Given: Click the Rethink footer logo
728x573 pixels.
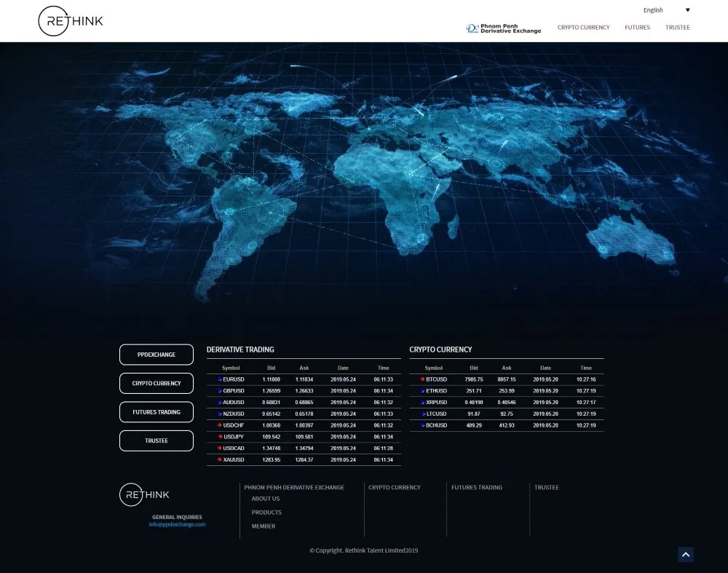Looking at the screenshot, I should pyautogui.click(x=144, y=494).
